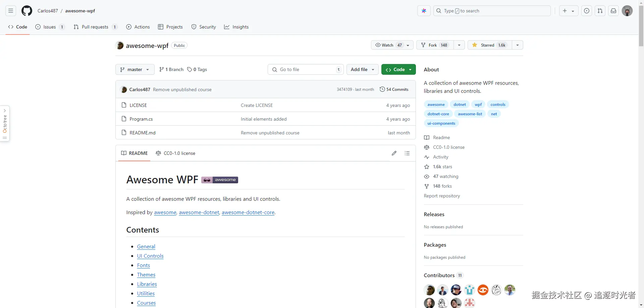
Task: Open the Security tab
Action: point(204,27)
